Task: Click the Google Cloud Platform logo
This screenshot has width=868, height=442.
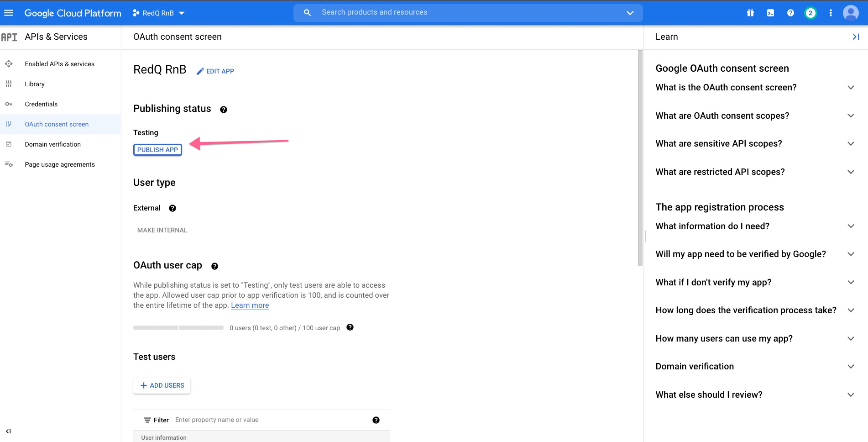Action: (x=73, y=13)
